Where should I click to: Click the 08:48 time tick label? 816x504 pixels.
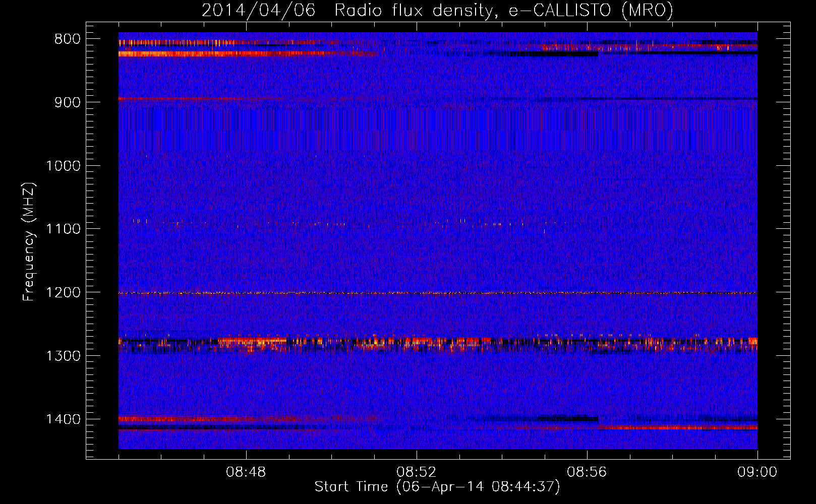click(x=246, y=472)
